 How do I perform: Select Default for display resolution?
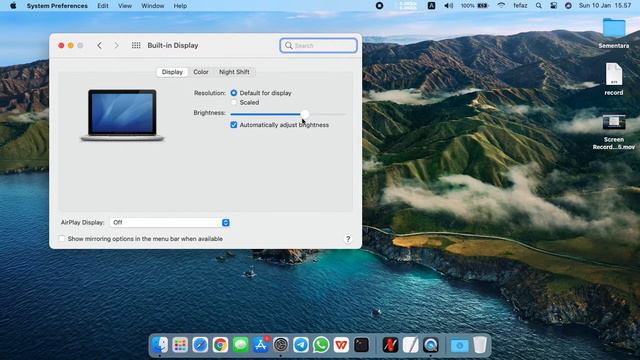[x=234, y=93]
